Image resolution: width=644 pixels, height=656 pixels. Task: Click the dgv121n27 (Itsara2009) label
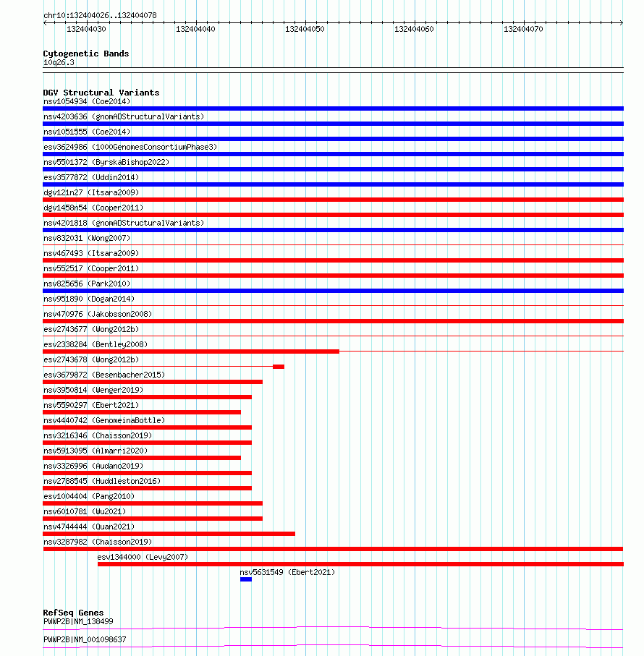(x=91, y=192)
